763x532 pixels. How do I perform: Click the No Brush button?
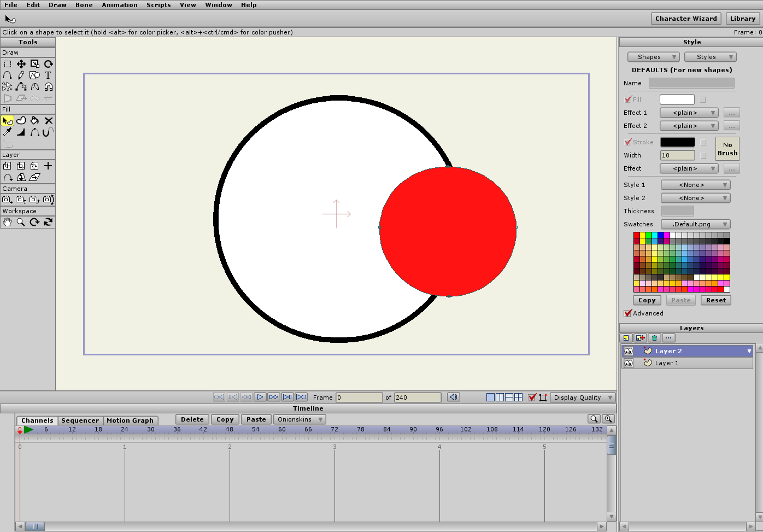point(727,149)
